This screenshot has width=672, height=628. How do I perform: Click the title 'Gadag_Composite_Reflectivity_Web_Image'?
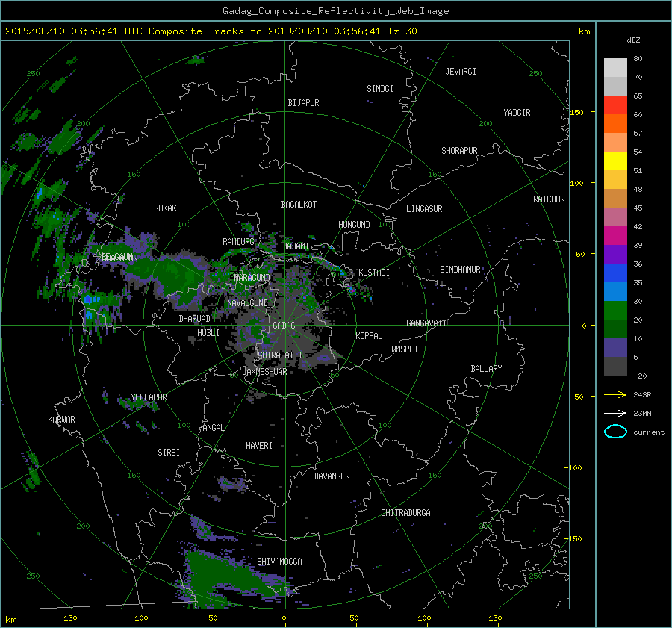[335, 11]
